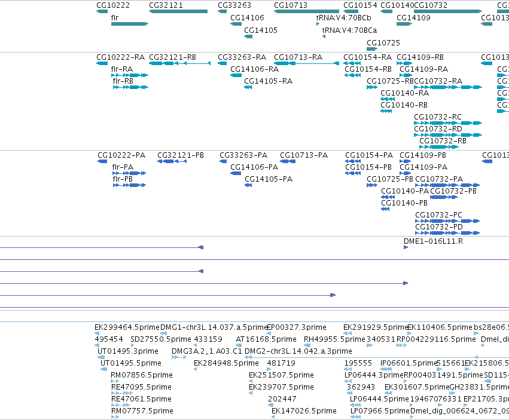This screenshot has height=420, width=509.
Task: Open the CG10713-RA transcript glyph
Action: (306, 63)
